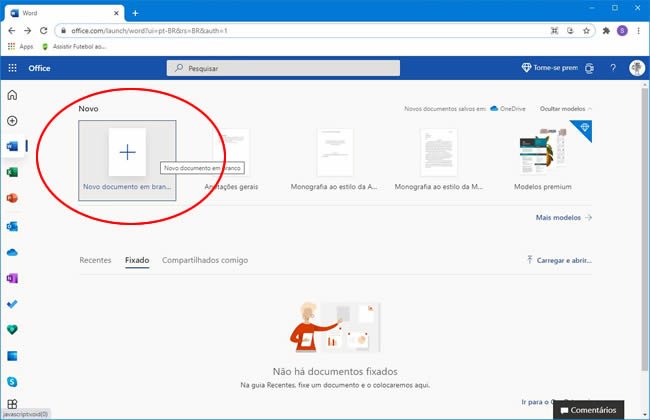Open OneDrive from the left sidebar
Image resolution: width=650 pixels, height=420 pixels.
click(12, 252)
